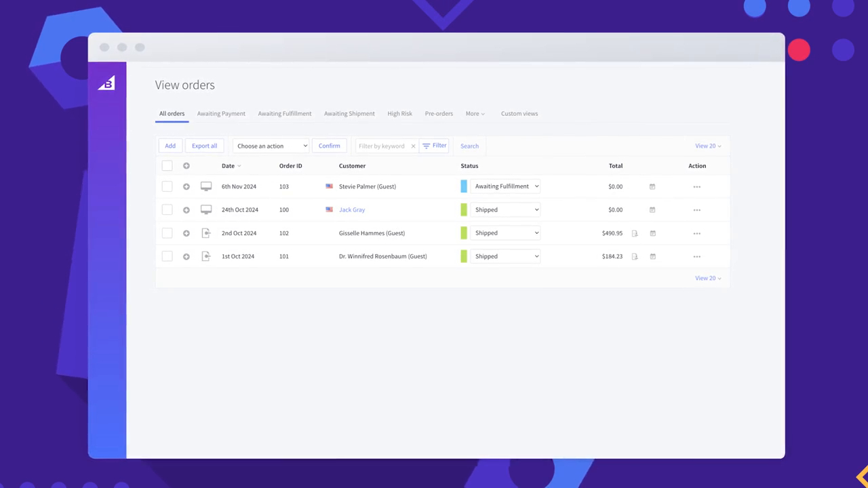
Task: Switch to Awaiting Payment tab
Action: coord(221,114)
